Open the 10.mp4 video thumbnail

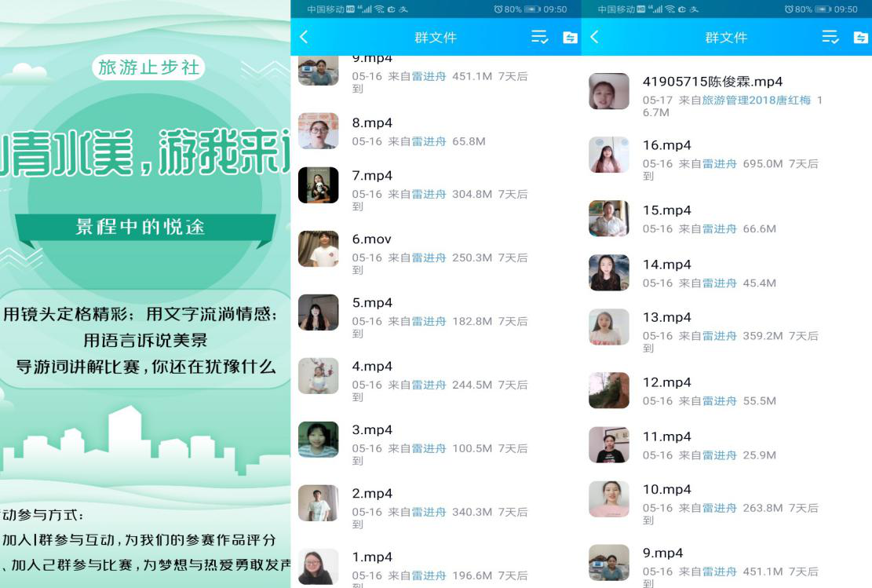pyautogui.click(x=609, y=499)
